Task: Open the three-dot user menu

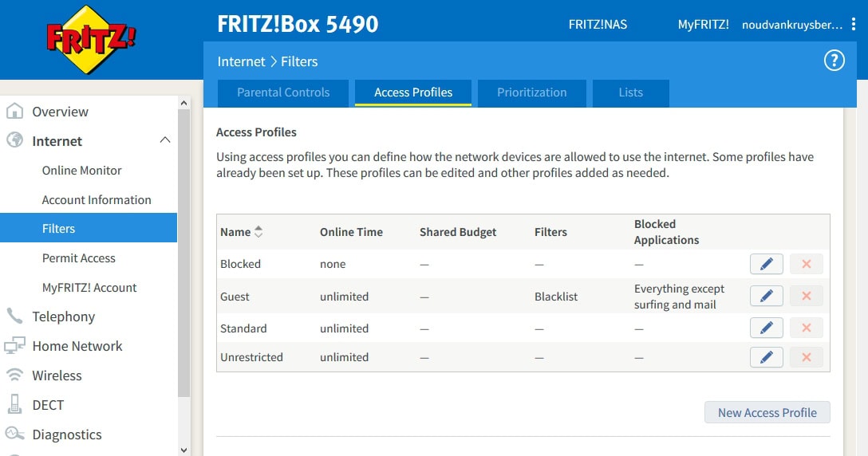Action: coord(854,25)
